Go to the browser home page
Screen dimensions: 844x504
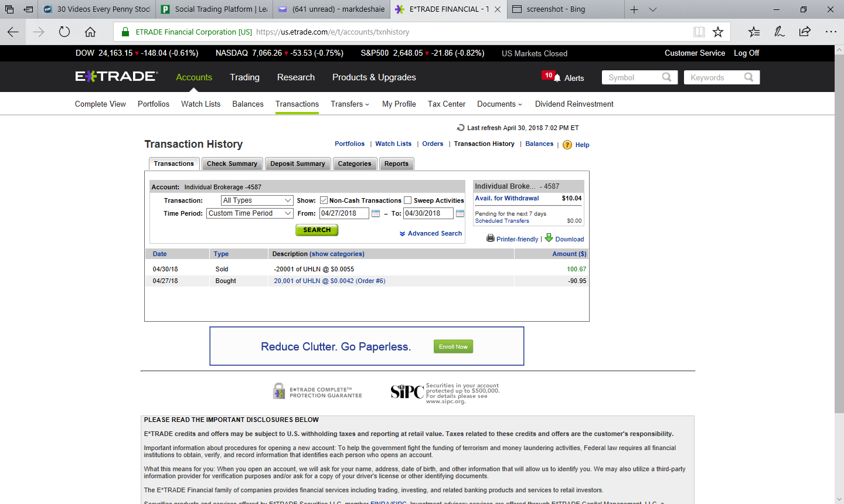[90, 32]
